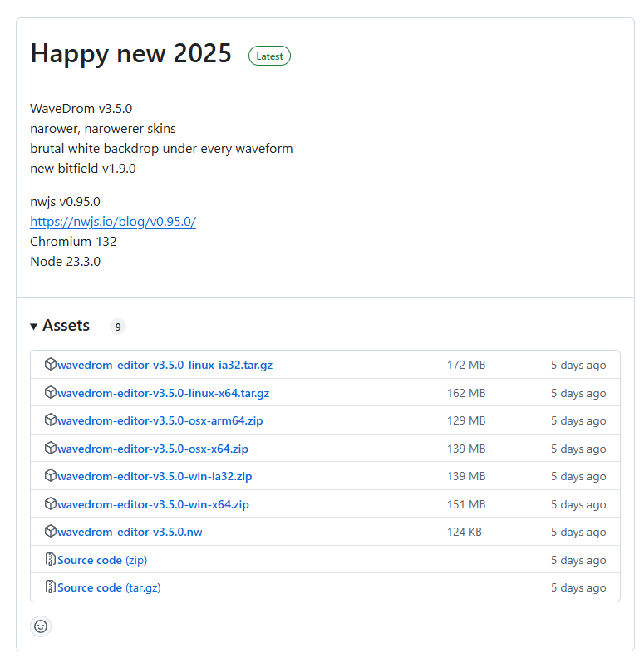Screen dimensions: 644x658
Task: Click the brutal white backdrop text line
Action: point(162,149)
